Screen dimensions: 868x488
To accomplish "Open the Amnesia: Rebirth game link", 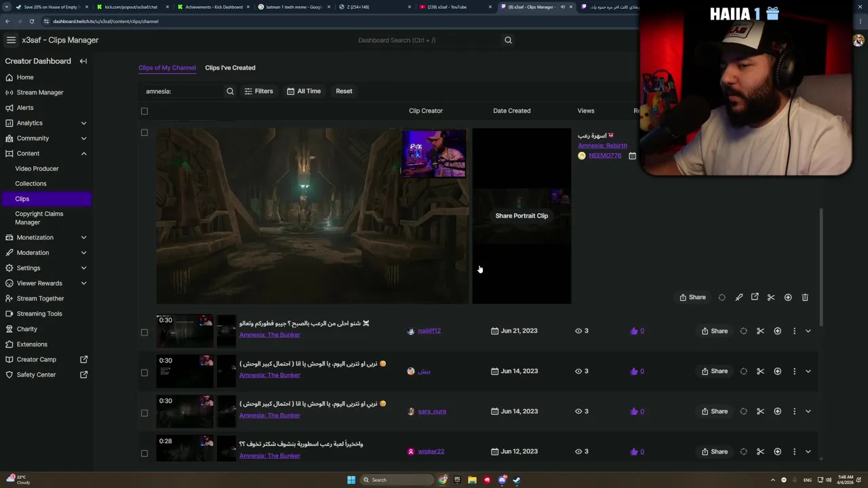I will 602,146.
